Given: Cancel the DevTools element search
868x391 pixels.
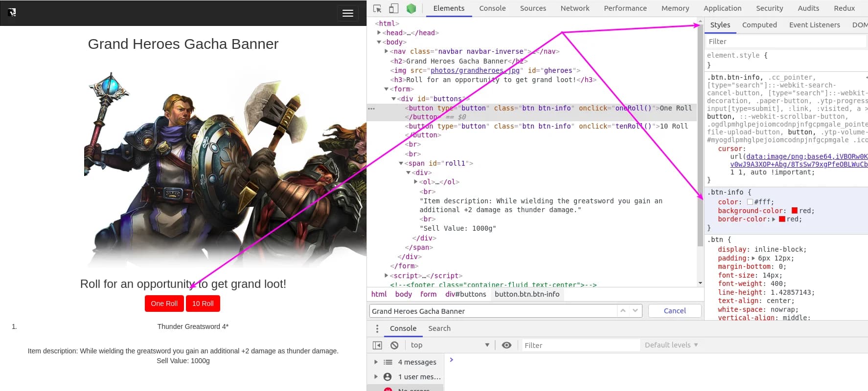Looking at the screenshot, I should (x=674, y=311).
